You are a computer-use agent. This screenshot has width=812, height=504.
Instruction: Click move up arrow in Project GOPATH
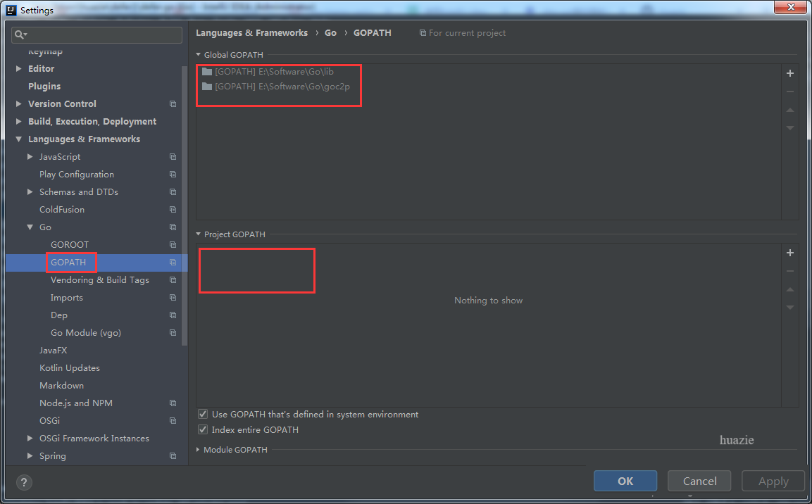coord(789,289)
